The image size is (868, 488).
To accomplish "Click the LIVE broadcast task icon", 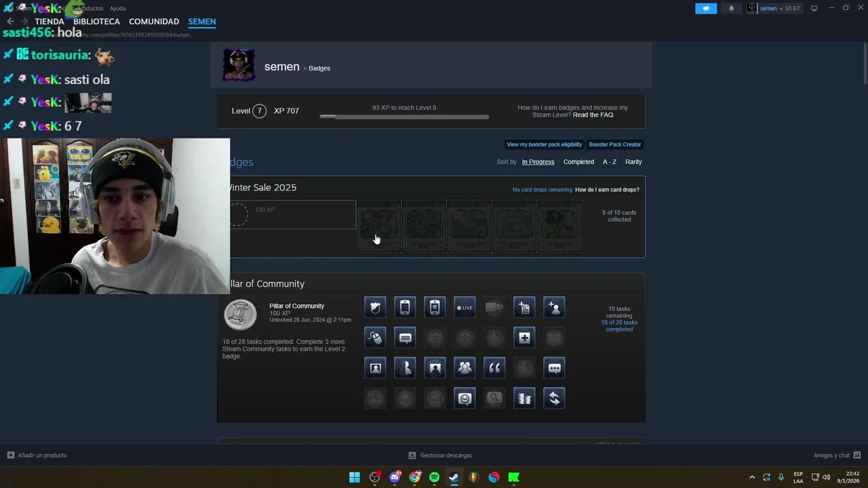I will [465, 308].
